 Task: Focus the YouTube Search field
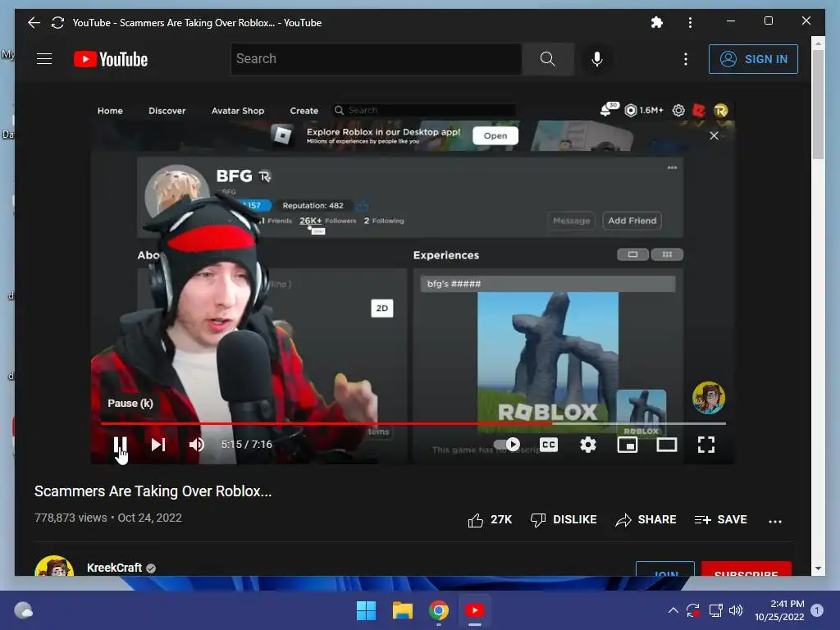(x=376, y=59)
